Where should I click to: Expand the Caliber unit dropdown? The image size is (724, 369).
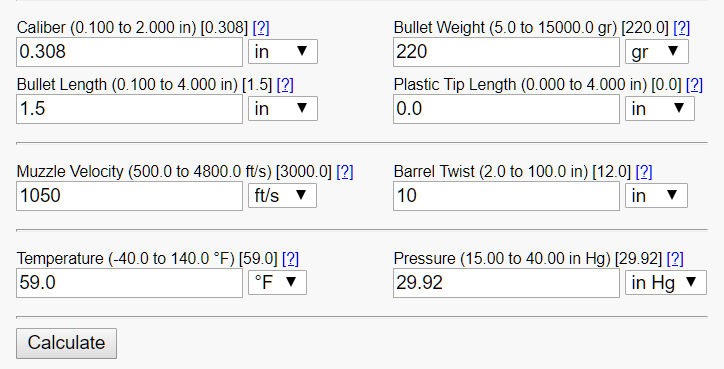pyautogui.click(x=283, y=51)
